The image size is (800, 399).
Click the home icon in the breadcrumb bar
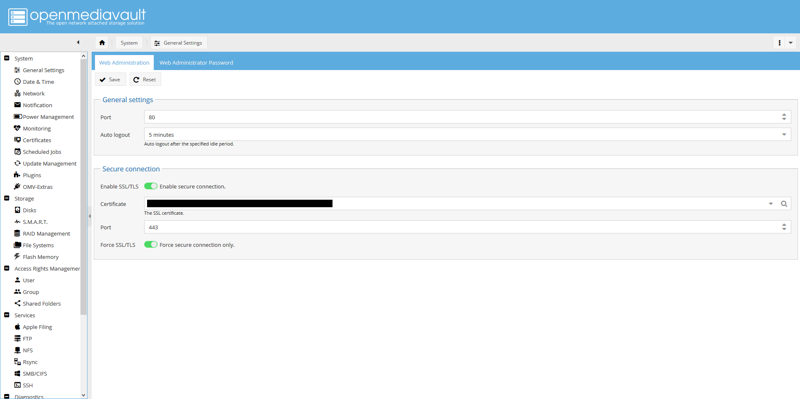pyautogui.click(x=102, y=43)
